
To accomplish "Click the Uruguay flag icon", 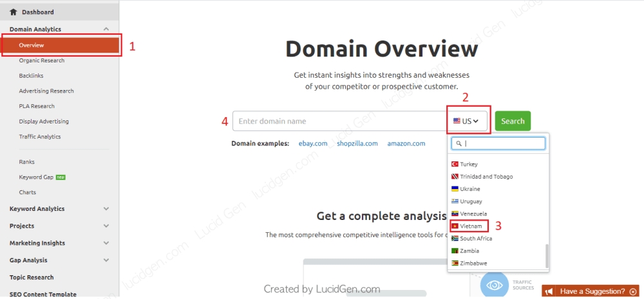I will (455, 201).
